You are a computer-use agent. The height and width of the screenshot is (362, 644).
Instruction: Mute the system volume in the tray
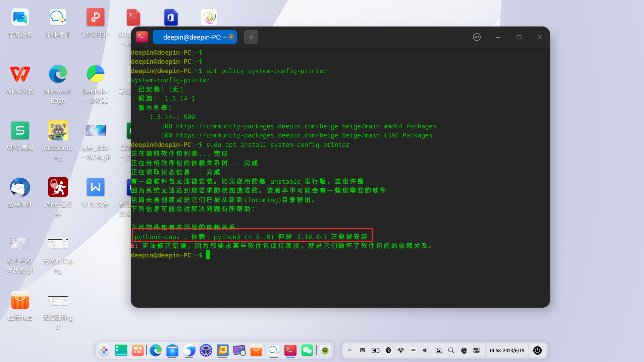[x=425, y=350]
